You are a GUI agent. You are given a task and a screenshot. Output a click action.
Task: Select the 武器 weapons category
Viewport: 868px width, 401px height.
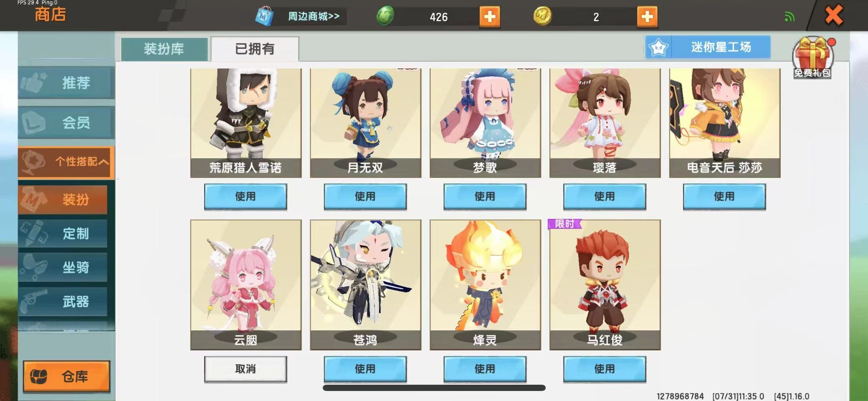(x=63, y=301)
